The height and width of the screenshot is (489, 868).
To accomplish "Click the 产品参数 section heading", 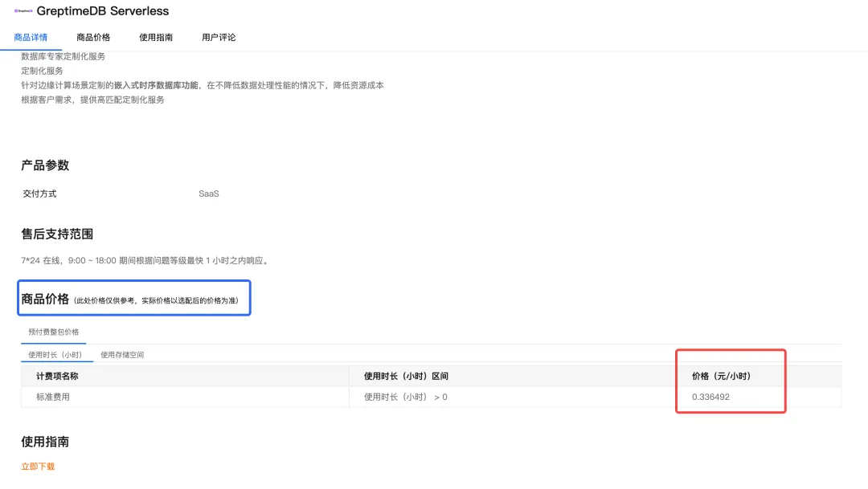I will (x=47, y=165).
